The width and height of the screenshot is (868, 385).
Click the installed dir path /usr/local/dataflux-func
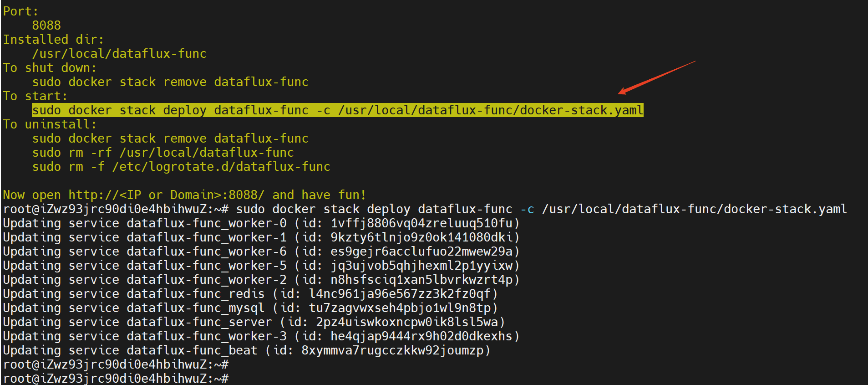tap(119, 54)
